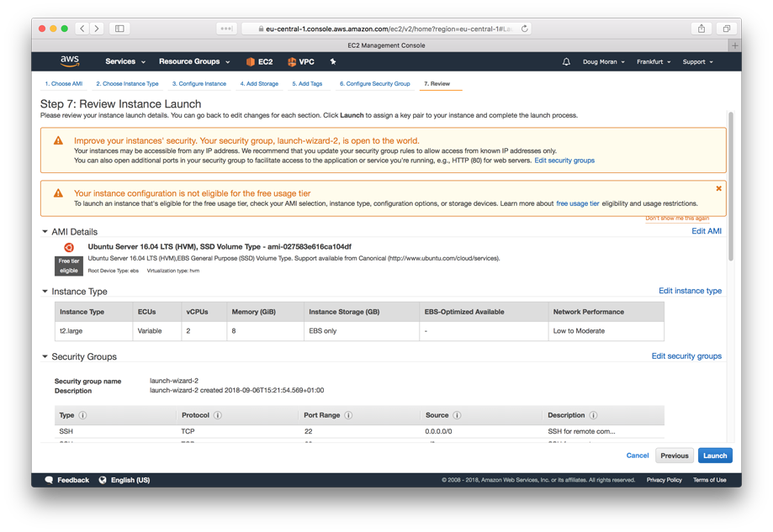Screen dimensions: 773x532
Task: Click Edit security groups link in warning
Action: tap(564, 161)
